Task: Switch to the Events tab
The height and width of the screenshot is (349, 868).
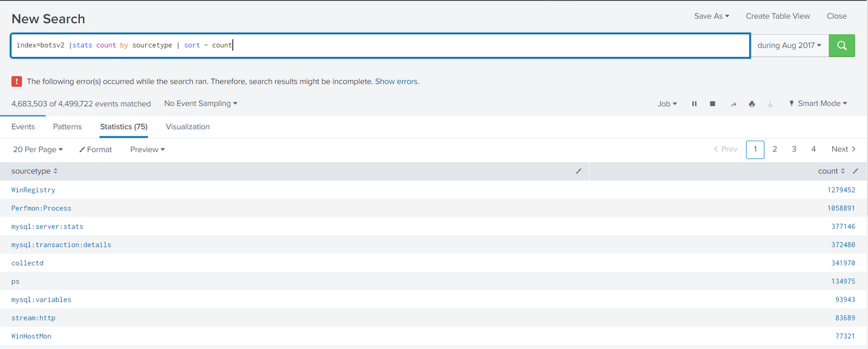Action: 23,127
